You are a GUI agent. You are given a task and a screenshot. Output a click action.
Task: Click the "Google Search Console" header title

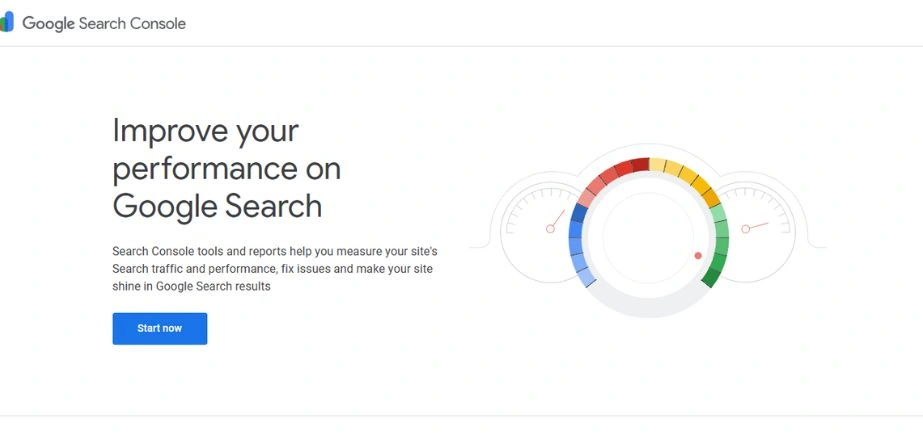point(104,23)
